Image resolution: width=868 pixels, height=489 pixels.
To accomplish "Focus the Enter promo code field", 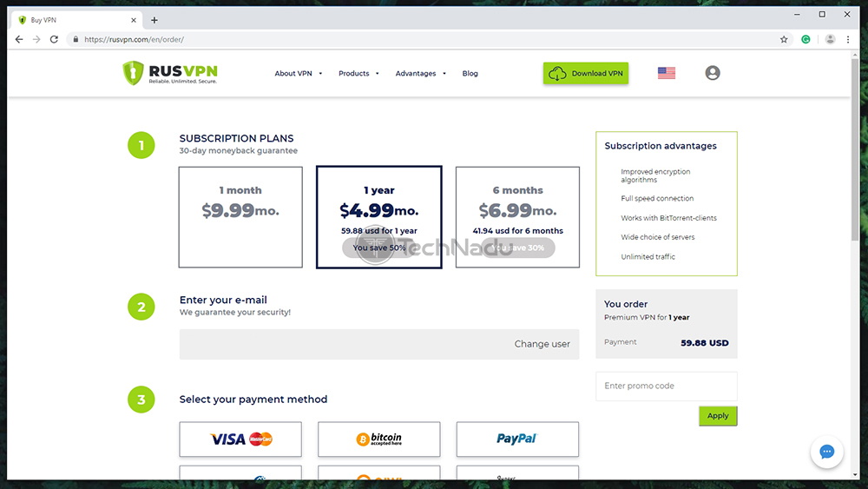I will [x=667, y=386].
